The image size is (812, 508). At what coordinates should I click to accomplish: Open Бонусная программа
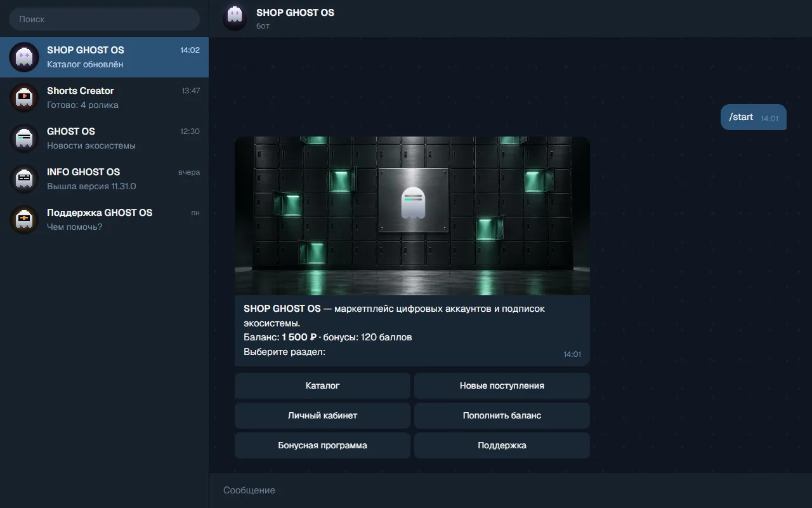tap(322, 445)
